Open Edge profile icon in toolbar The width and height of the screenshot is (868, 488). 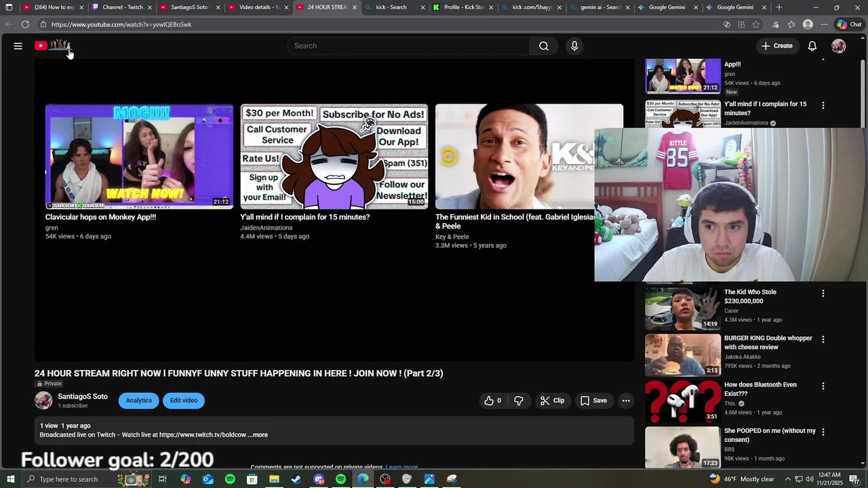click(x=808, y=24)
